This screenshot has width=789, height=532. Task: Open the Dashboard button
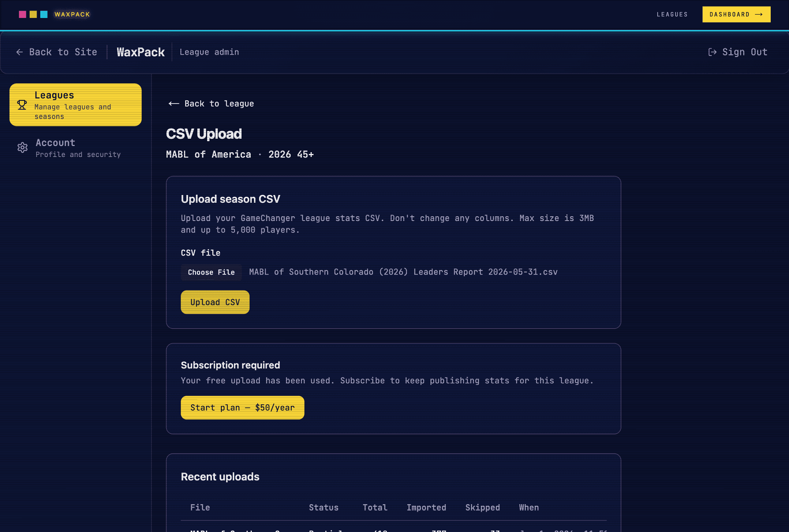tap(736, 14)
